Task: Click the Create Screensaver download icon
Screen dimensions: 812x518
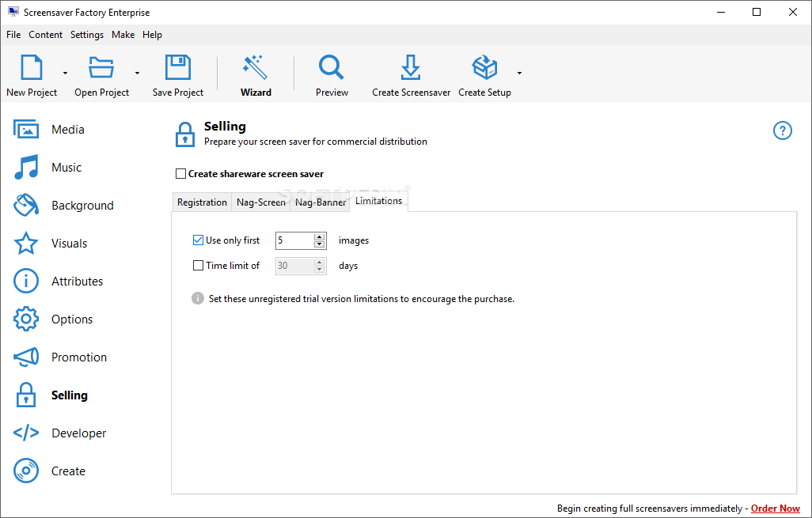Action: click(411, 67)
